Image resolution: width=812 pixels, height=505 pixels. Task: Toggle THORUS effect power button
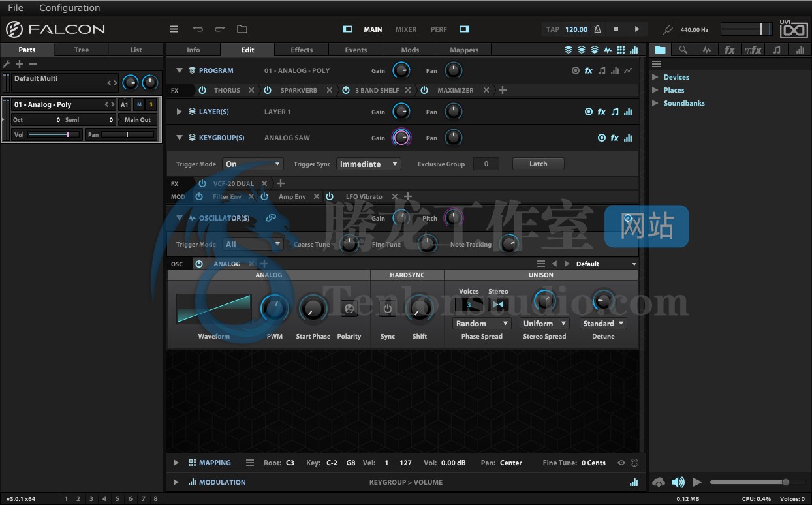point(202,90)
